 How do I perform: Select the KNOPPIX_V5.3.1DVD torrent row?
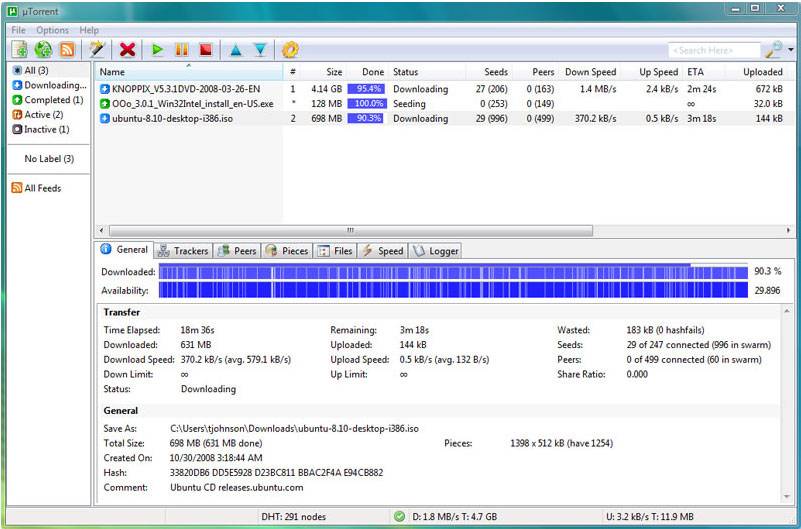[x=179, y=89]
